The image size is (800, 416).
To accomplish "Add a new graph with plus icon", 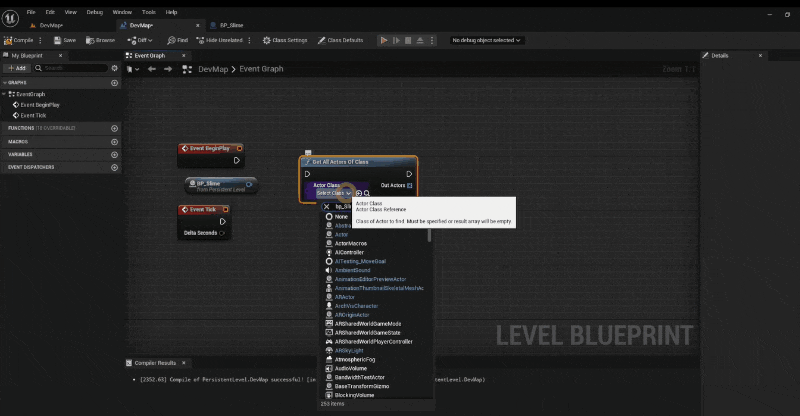I will click(114, 83).
